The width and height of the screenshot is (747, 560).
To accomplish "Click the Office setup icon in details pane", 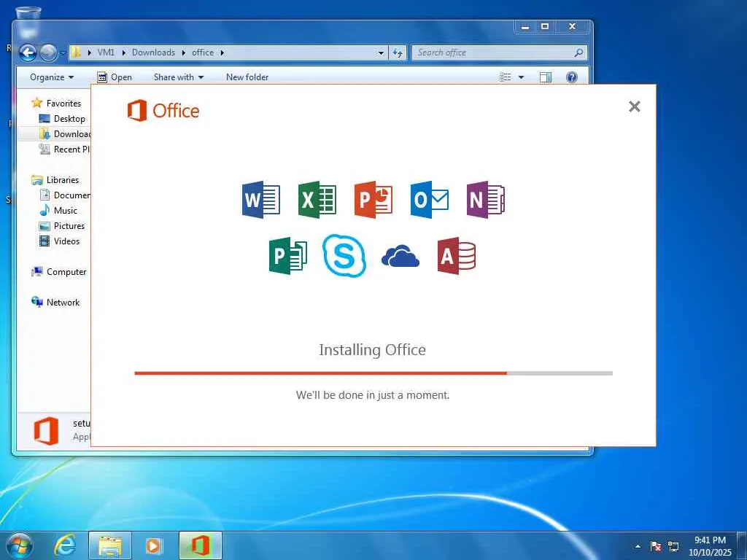I will coord(46,431).
